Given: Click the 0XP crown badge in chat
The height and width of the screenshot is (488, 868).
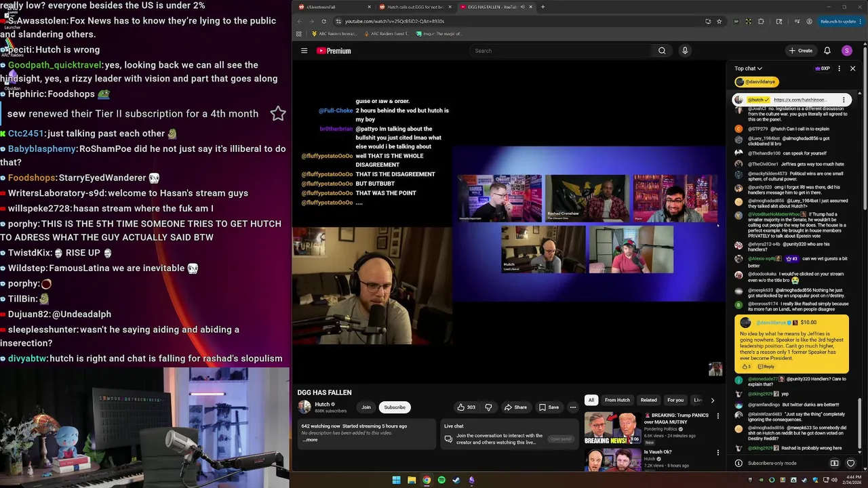Looking at the screenshot, I should pyautogui.click(x=822, y=68).
